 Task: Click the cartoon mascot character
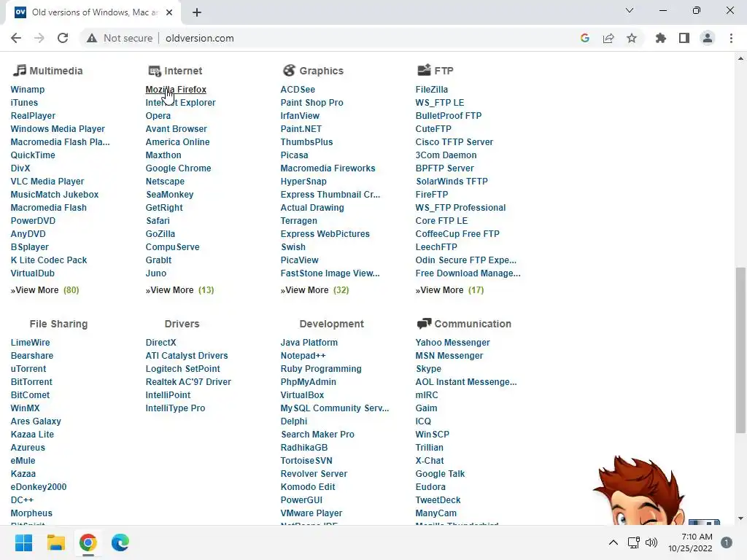(640, 491)
